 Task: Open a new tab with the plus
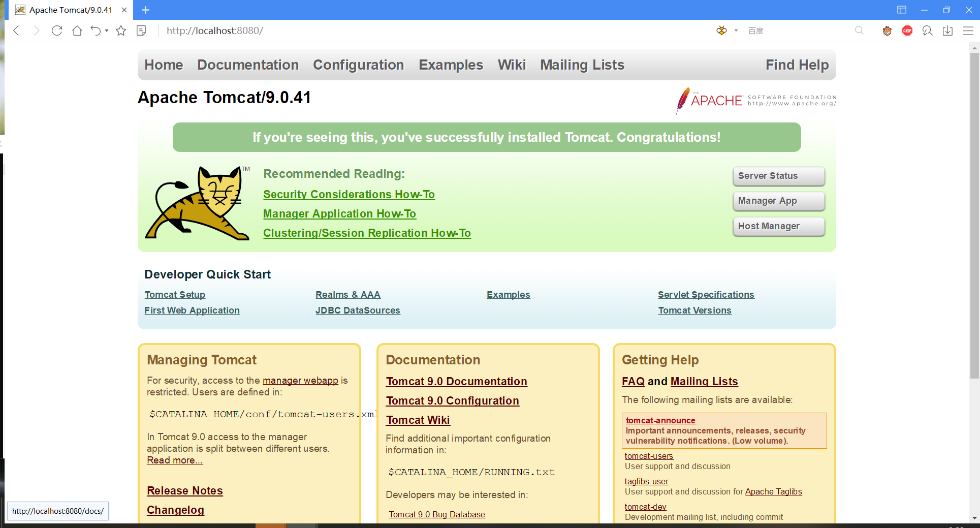(145, 10)
